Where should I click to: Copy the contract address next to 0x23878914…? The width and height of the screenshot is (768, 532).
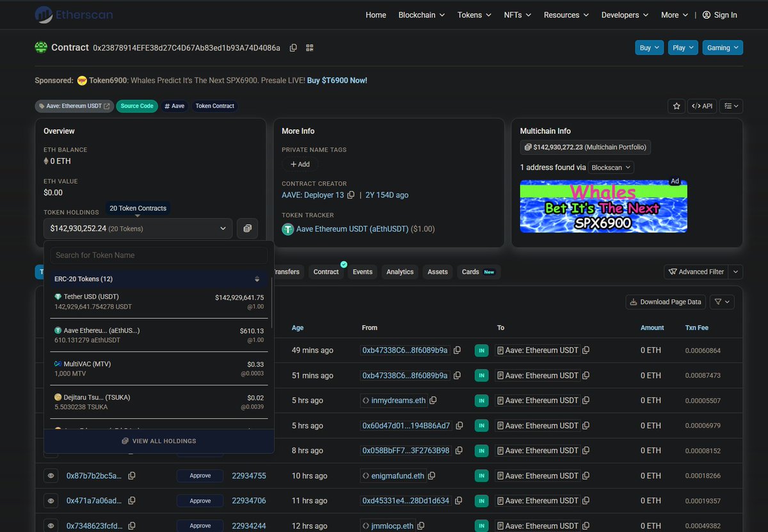pyautogui.click(x=293, y=48)
